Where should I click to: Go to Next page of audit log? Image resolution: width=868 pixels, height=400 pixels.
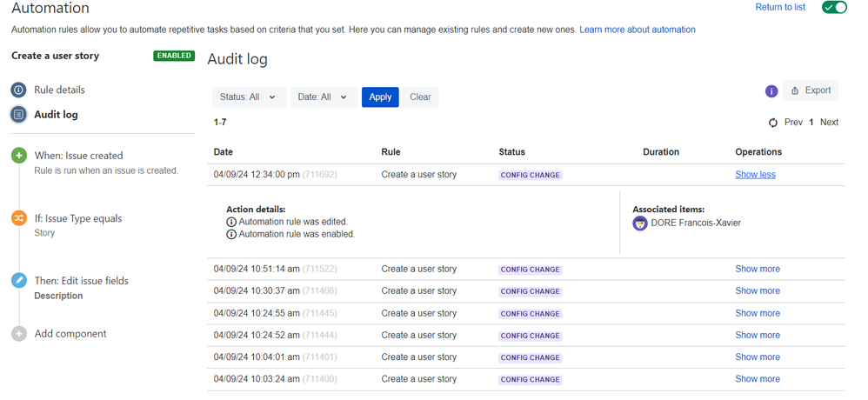coord(829,123)
